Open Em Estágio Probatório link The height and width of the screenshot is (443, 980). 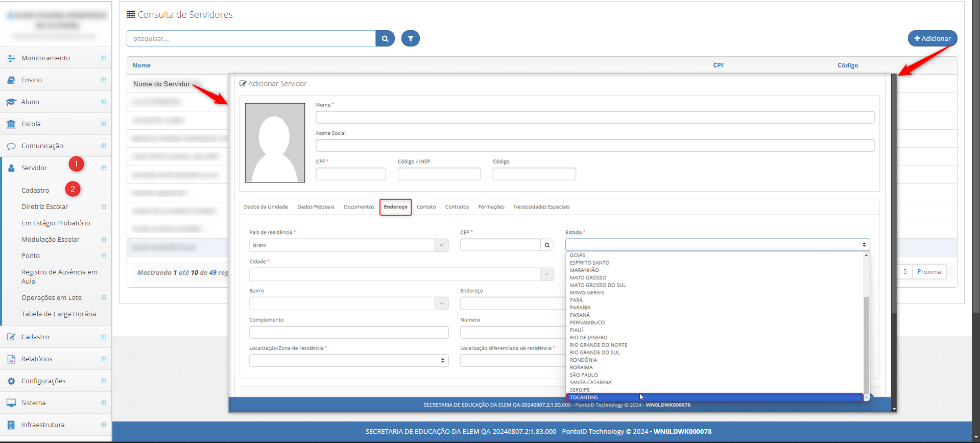coord(56,223)
